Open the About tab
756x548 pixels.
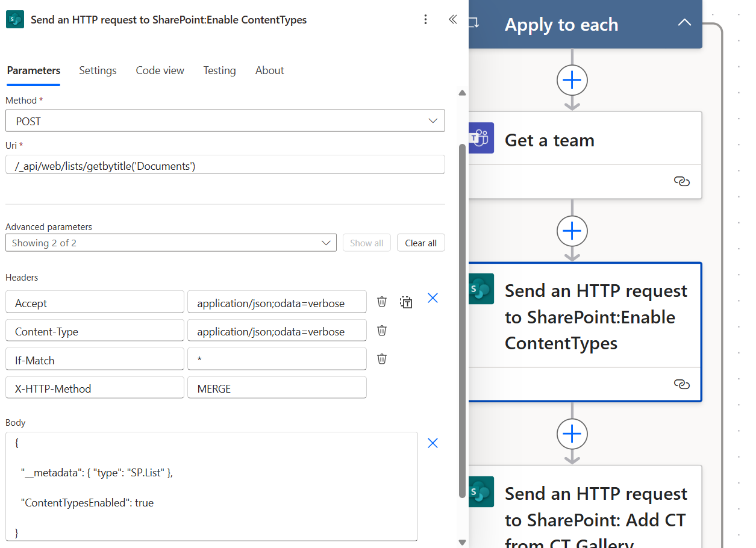pos(269,70)
